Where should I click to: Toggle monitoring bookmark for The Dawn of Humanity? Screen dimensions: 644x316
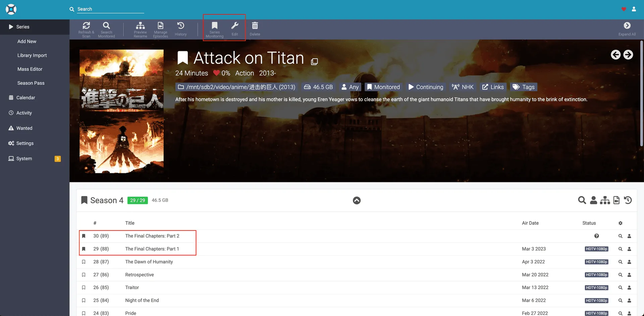84,262
